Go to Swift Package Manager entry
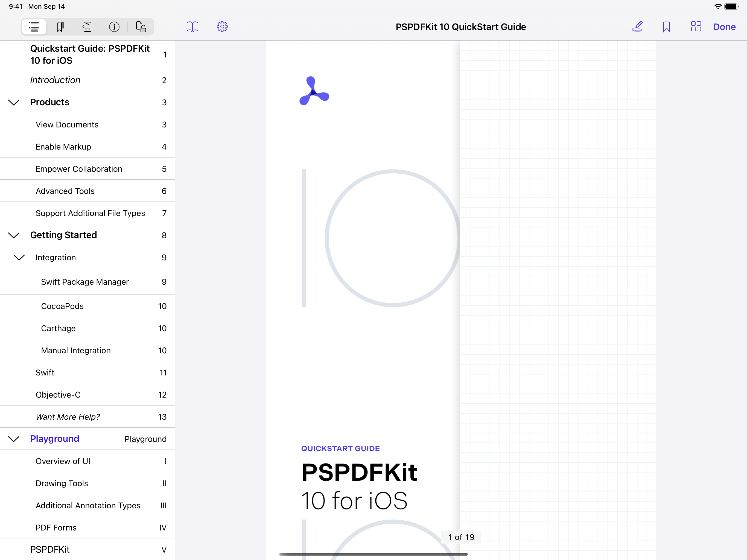 click(85, 282)
